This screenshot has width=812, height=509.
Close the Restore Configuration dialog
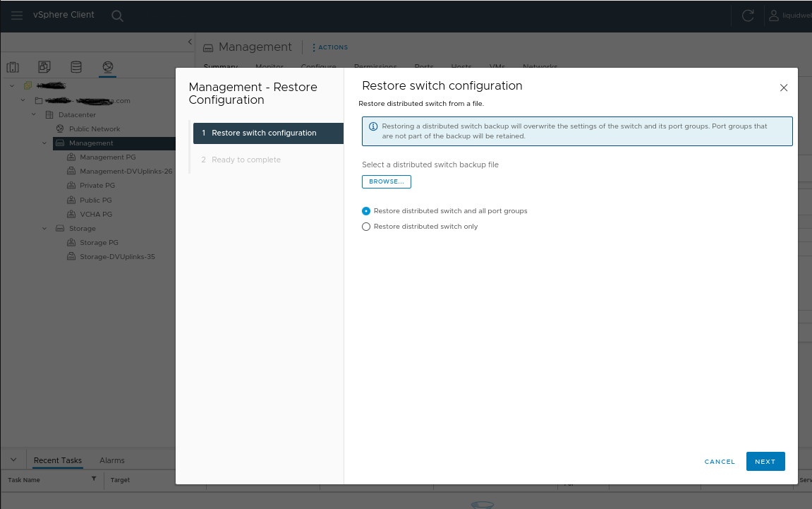tap(783, 88)
